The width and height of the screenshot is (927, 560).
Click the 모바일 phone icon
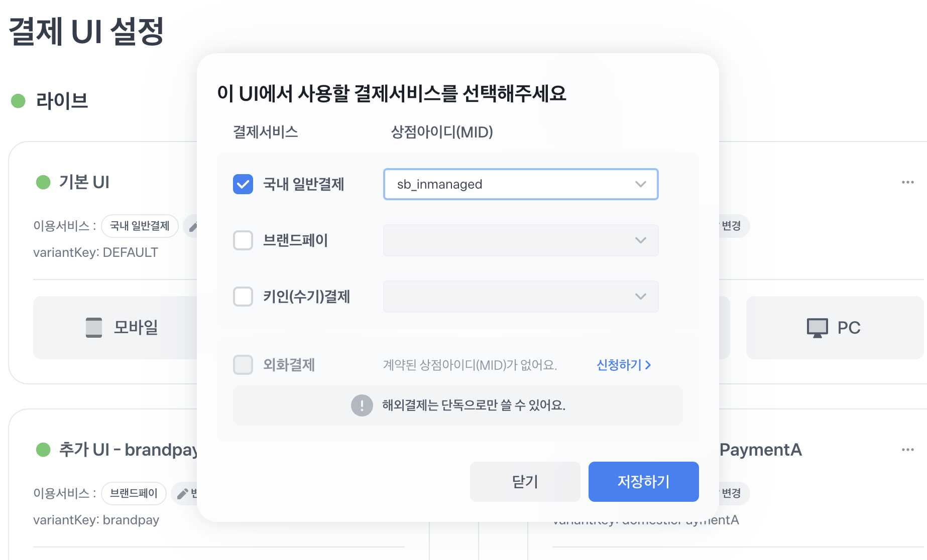pos(94,328)
